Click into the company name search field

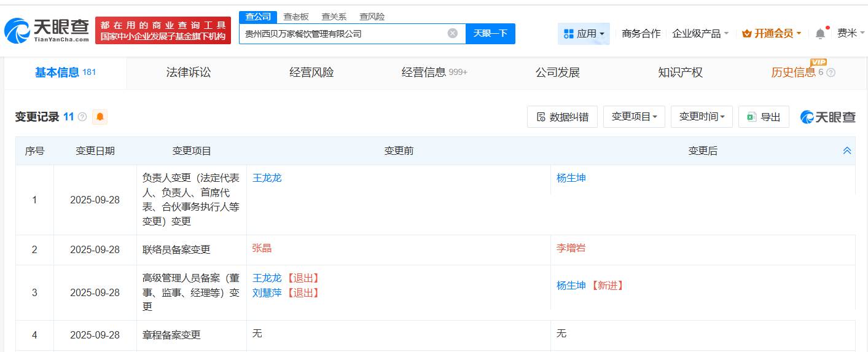click(x=341, y=34)
